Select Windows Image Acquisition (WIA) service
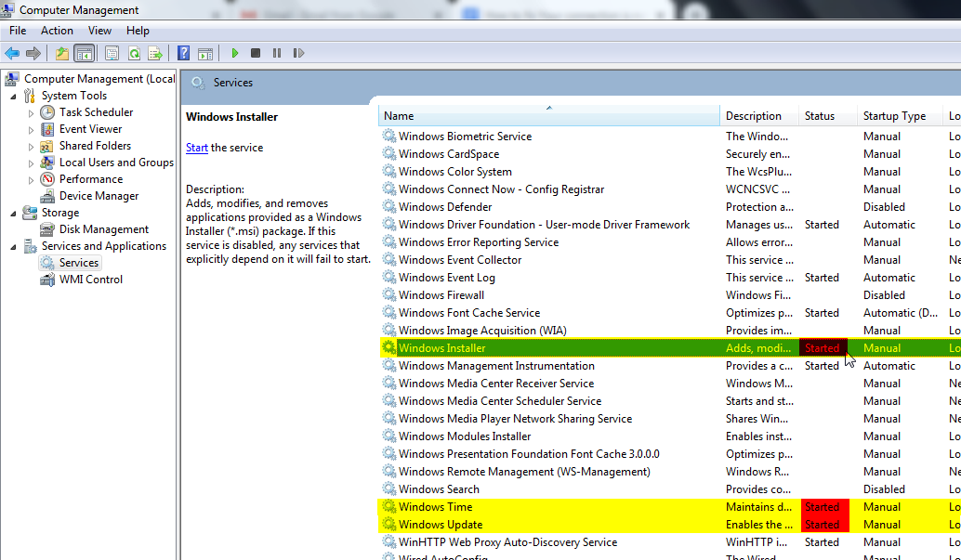Image resolution: width=961 pixels, height=560 pixels. click(482, 331)
